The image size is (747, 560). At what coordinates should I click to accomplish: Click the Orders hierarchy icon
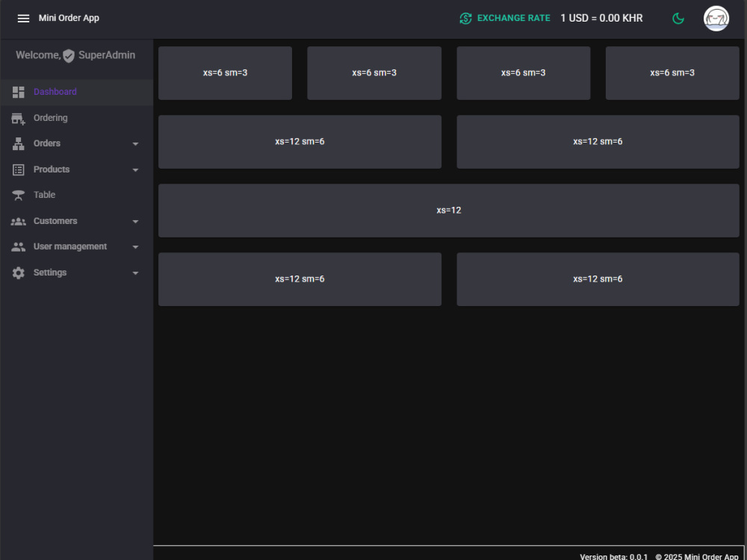click(18, 144)
